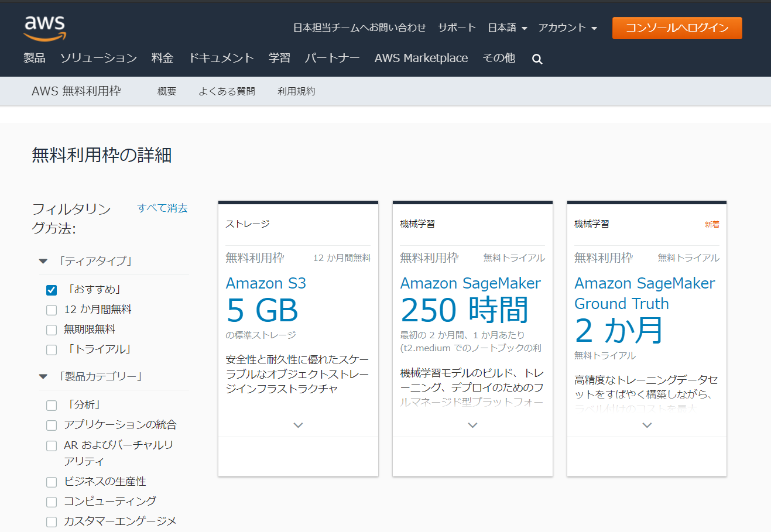Image resolution: width=771 pixels, height=532 pixels.
Task: Expand the Amazon S3 card chevron
Action: point(298,425)
